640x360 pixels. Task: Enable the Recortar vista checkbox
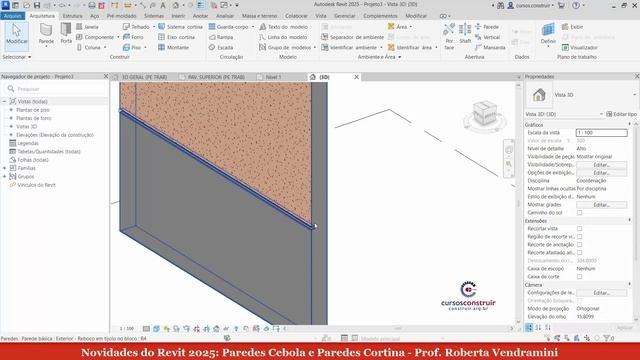click(580, 229)
